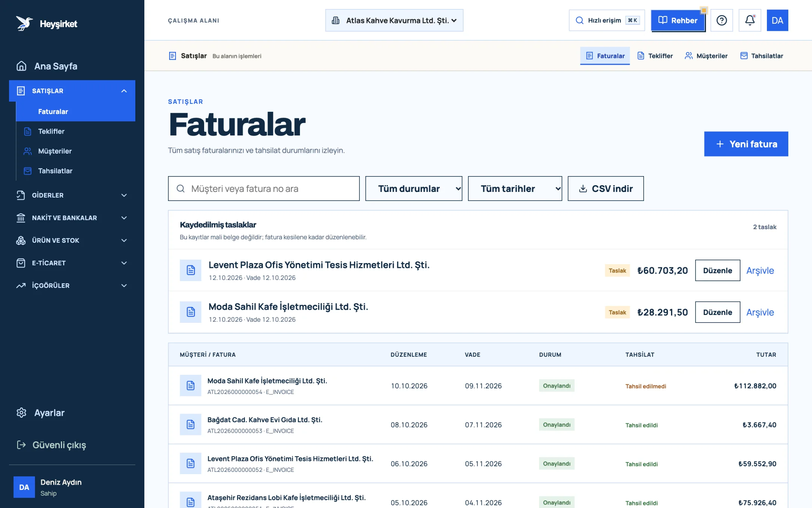The height and width of the screenshot is (508, 812).
Task: Expand the İÇGÖRÜLER section
Action: (72, 285)
